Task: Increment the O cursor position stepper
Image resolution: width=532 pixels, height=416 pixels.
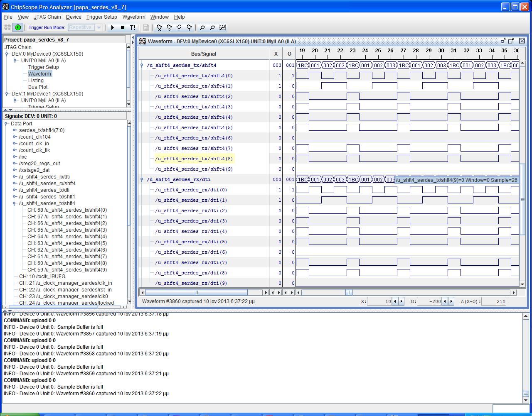Action: point(451,301)
